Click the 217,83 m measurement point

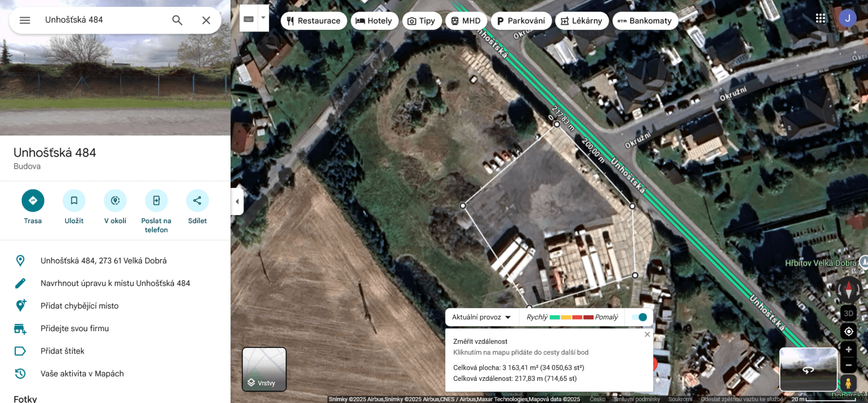point(556,124)
